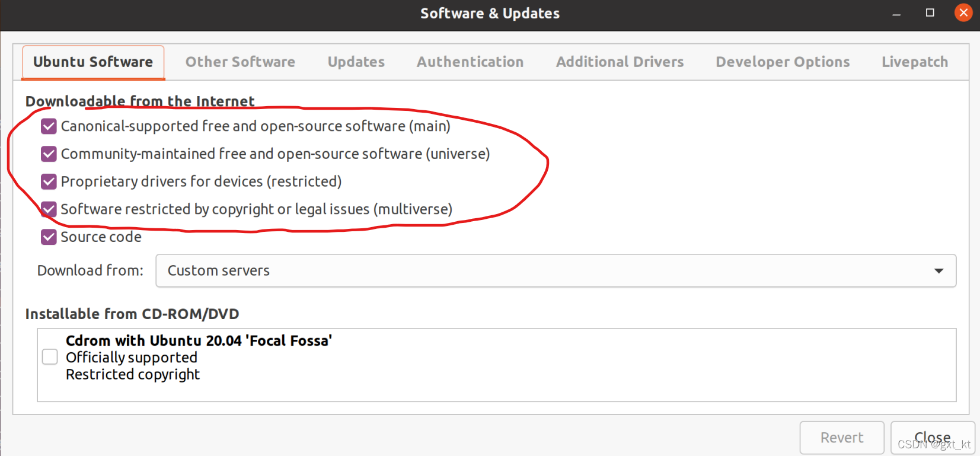Maximize the Software & Updates window
Image resolution: width=980 pixels, height=456 pixels.
pos(930,13)
